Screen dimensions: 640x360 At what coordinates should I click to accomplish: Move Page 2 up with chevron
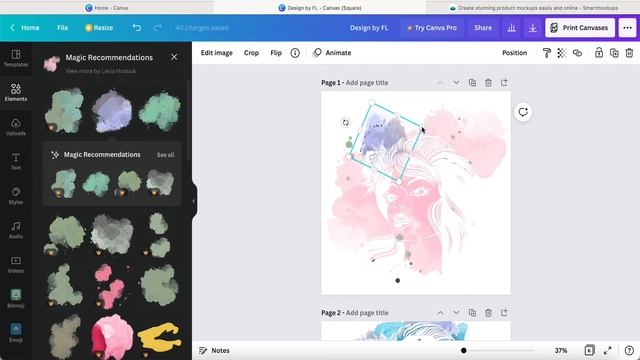440,313
